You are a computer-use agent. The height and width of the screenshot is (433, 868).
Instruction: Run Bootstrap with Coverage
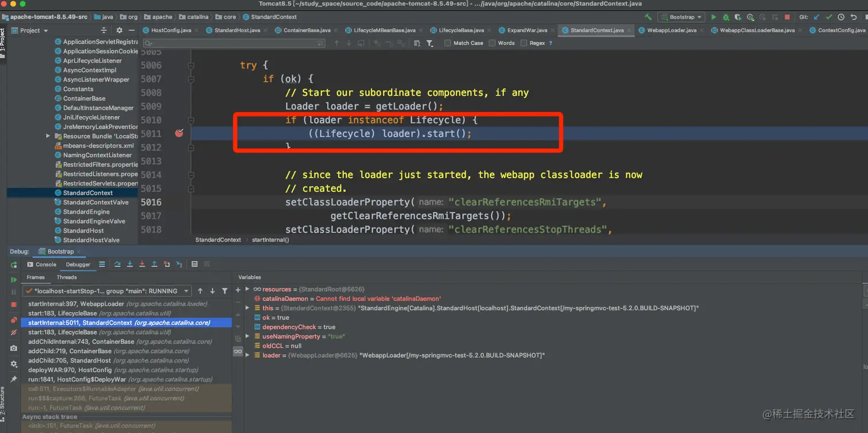(x=739, y=17)
